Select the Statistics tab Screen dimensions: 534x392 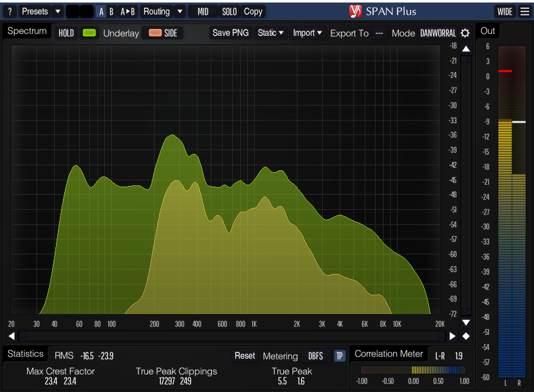(26, 354)
